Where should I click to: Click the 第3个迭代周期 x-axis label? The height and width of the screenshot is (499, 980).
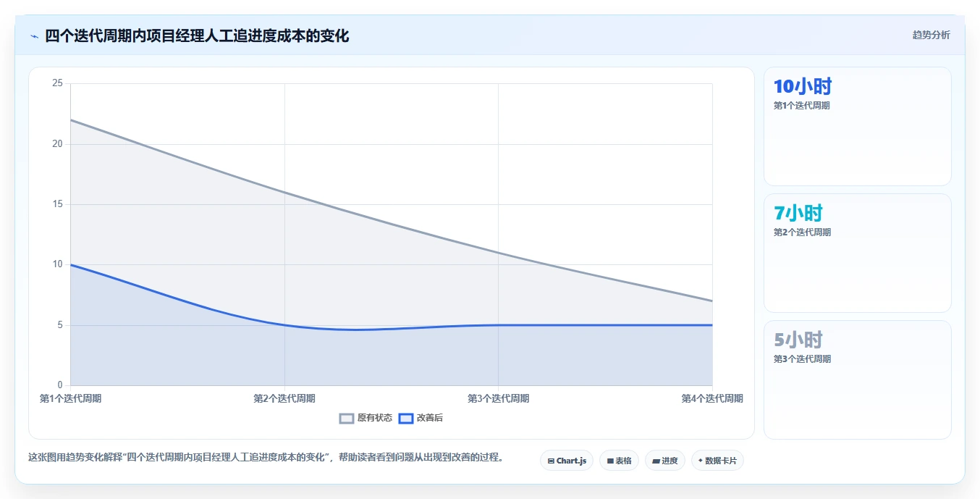pyautogui.click(x=498, y=398)
